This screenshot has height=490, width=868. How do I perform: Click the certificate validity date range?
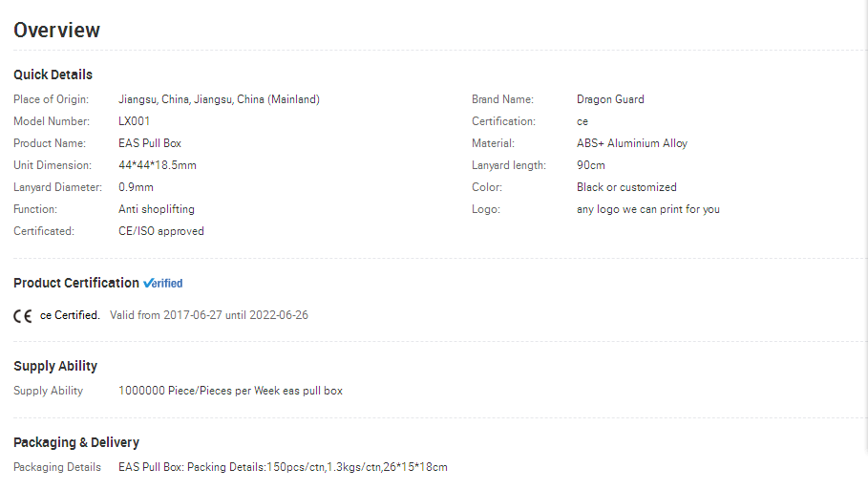(209, 315)
